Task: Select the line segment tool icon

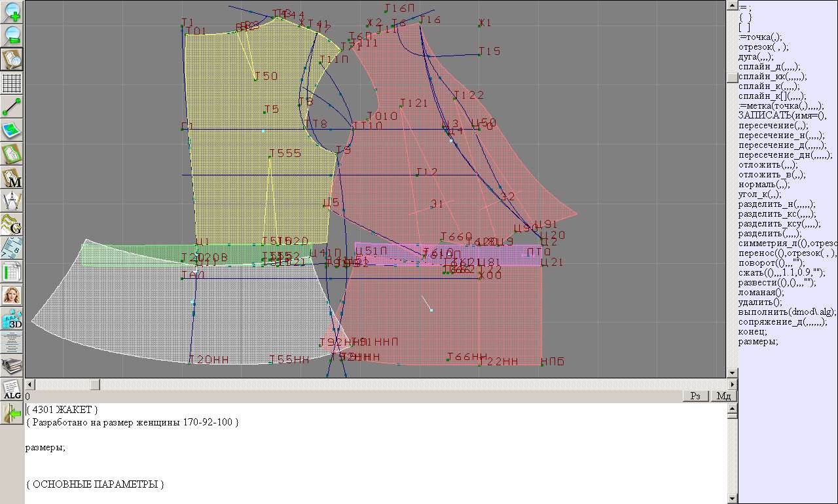Action: tap(12, 107)
